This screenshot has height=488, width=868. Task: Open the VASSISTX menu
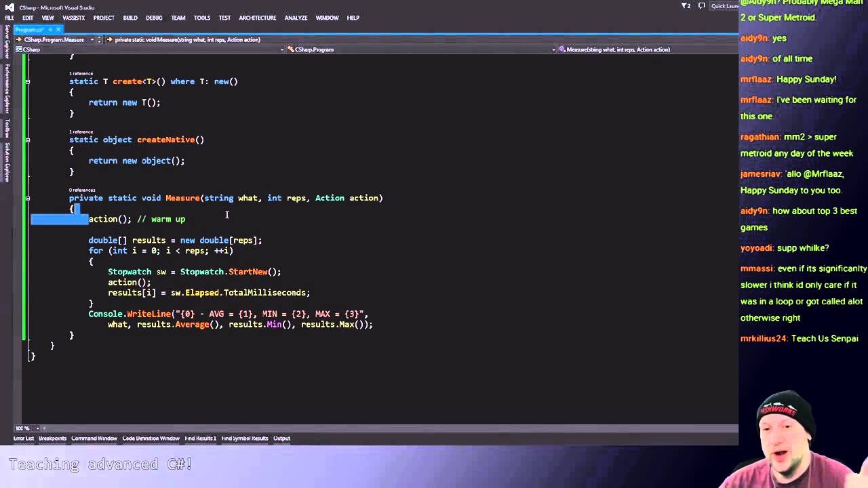73,18
